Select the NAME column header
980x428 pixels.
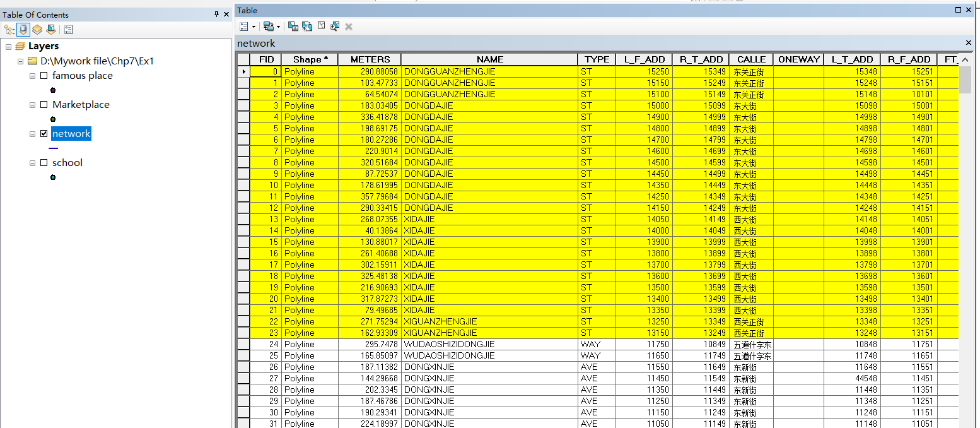[x=490, y=59]
